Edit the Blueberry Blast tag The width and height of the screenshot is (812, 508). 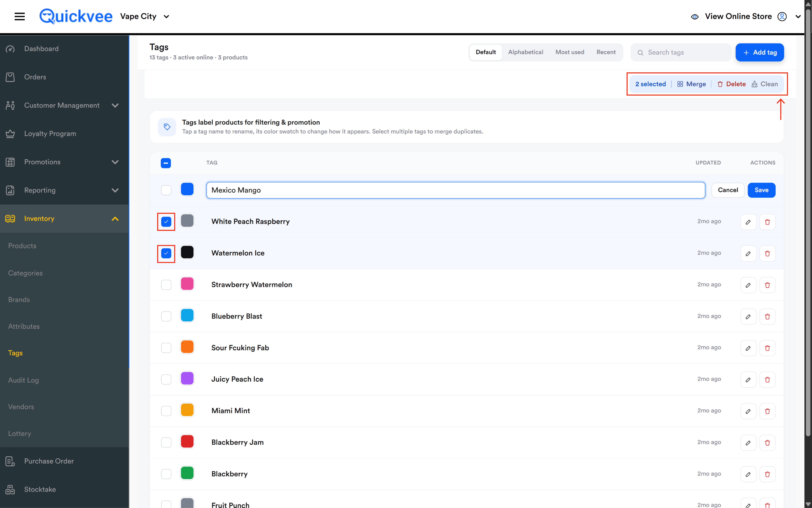[748, 316]
